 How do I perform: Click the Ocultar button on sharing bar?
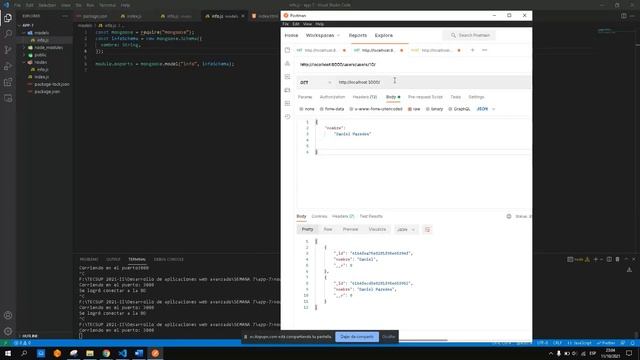(x=389, y=337)
